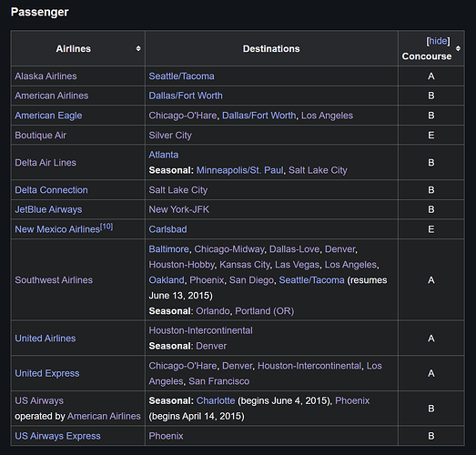Open the Alaska Airlines link
This screenshot has width=476, height=455.
coord(46,76)
